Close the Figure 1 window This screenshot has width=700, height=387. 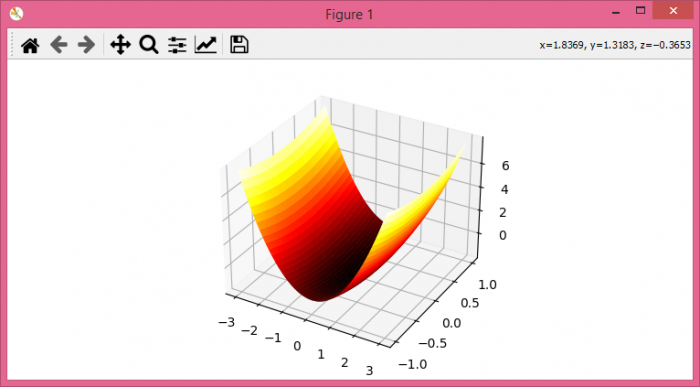(673, 11)
